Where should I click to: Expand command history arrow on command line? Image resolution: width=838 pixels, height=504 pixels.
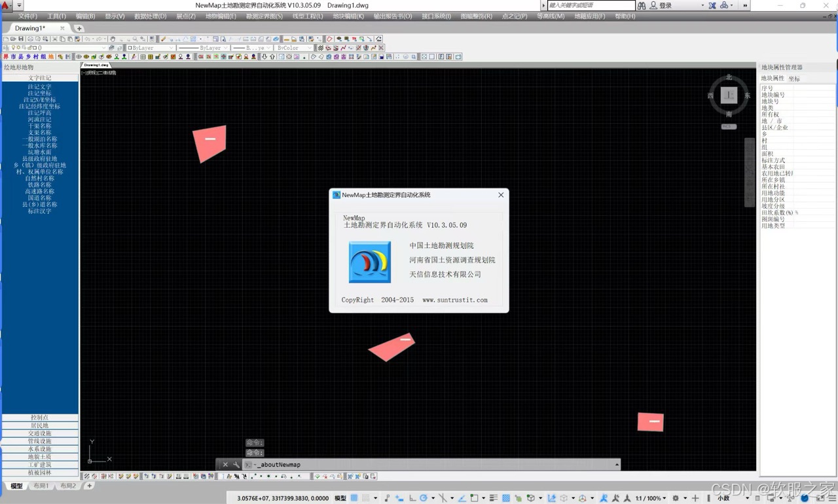click(x=616, y=465)
